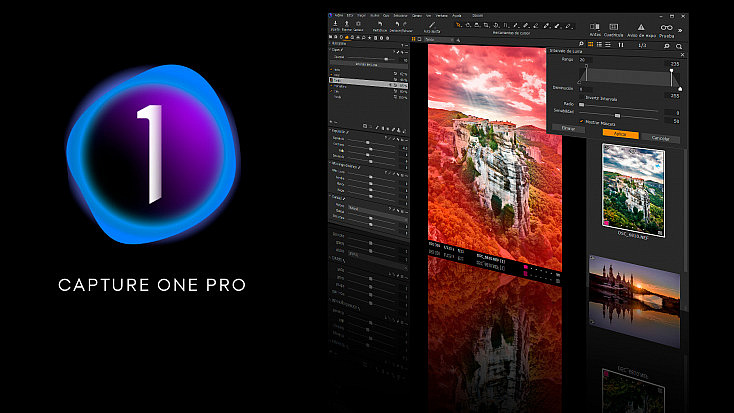Click the auto adjust wand icon

(x=432, y=25)
